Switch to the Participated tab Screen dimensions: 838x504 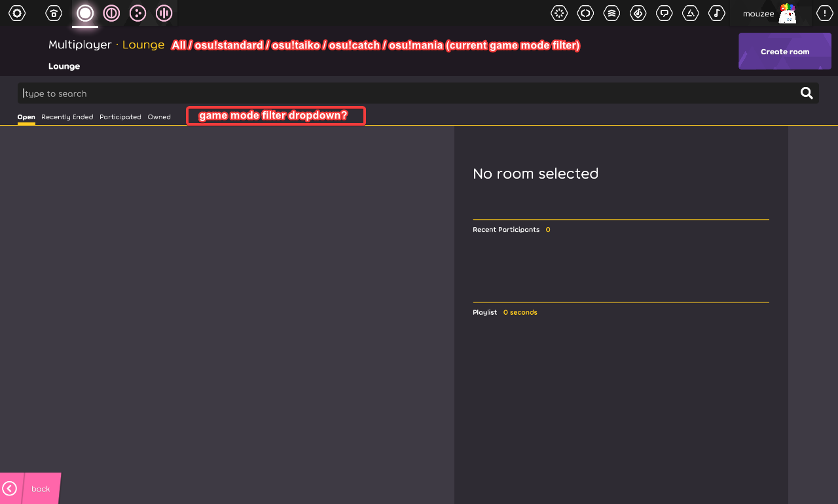[x=120, y=117]
